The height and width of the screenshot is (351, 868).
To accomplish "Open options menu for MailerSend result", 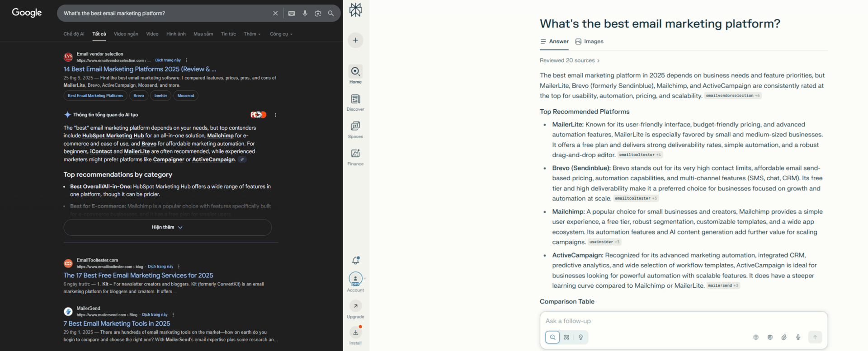I will [173, 315].
